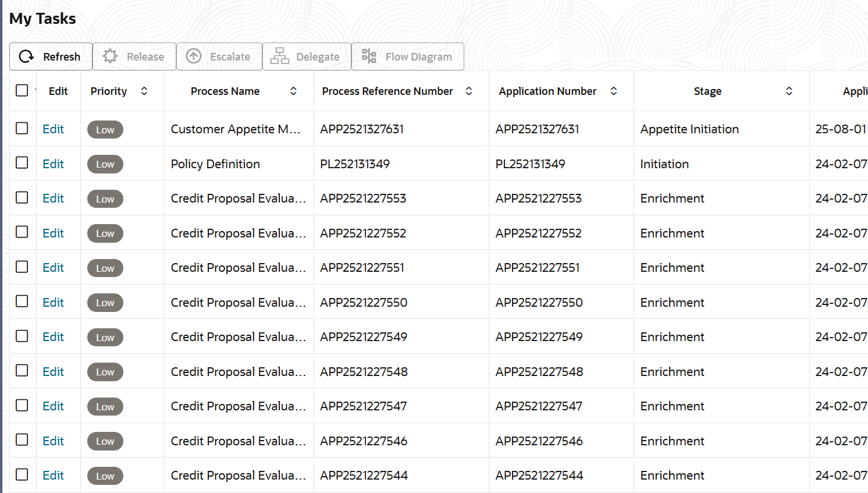Open the Flow Diagram view
Viewport: 868px width, 493px height.
point(408,56)
